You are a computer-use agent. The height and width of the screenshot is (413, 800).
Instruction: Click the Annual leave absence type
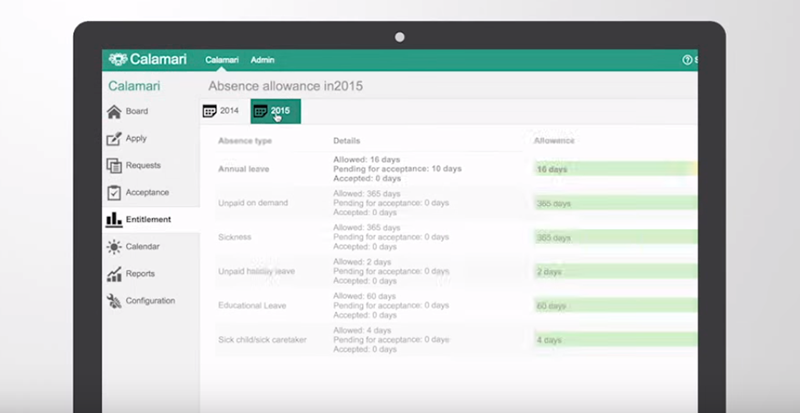point(245,169)
